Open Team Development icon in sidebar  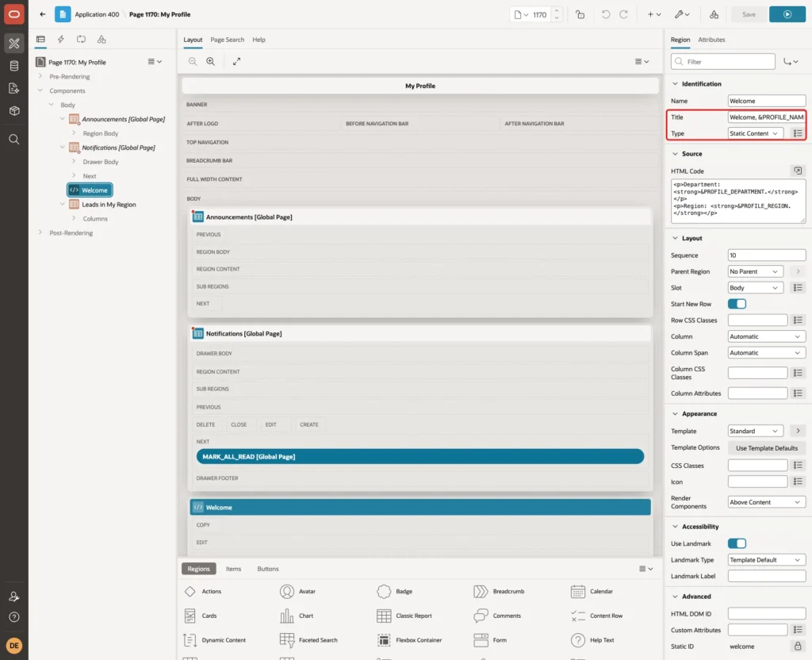coord(14,89)
